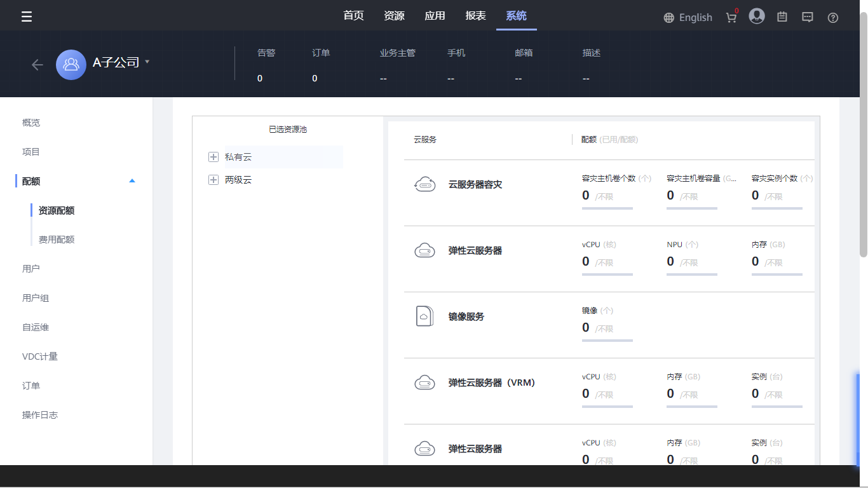Select 操作日志 in the left menu
This screenshot has height=488, width=868.
tap(40, 415)
